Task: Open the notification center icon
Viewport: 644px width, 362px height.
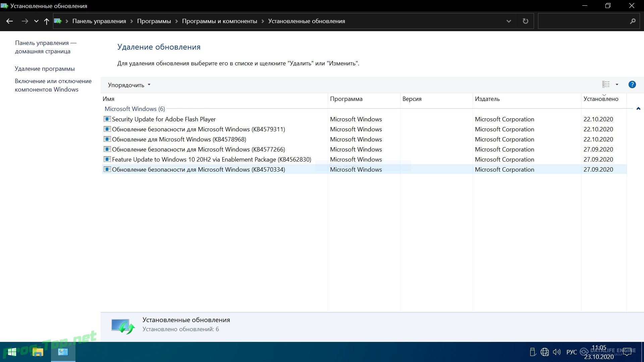Action: (627, 352)
